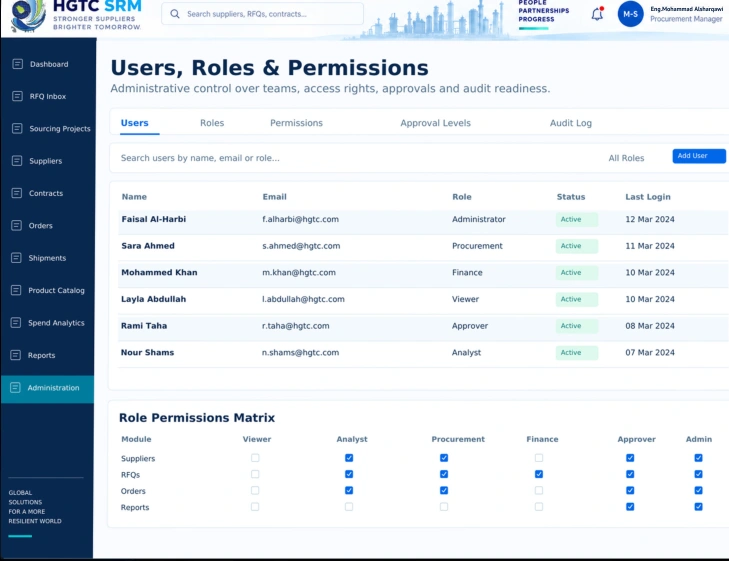Click Rami Taha's Approver role cell

pyautogui.click(x=470, y=326)
